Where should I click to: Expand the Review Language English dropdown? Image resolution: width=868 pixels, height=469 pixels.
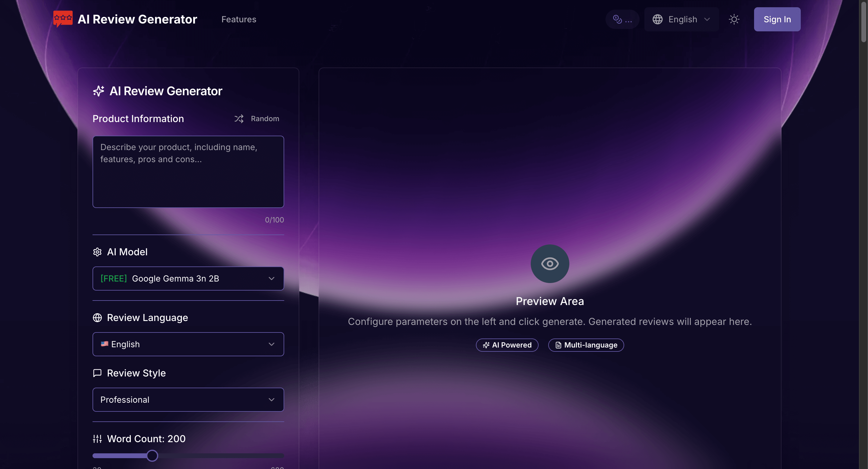click(x=188, y=344)
